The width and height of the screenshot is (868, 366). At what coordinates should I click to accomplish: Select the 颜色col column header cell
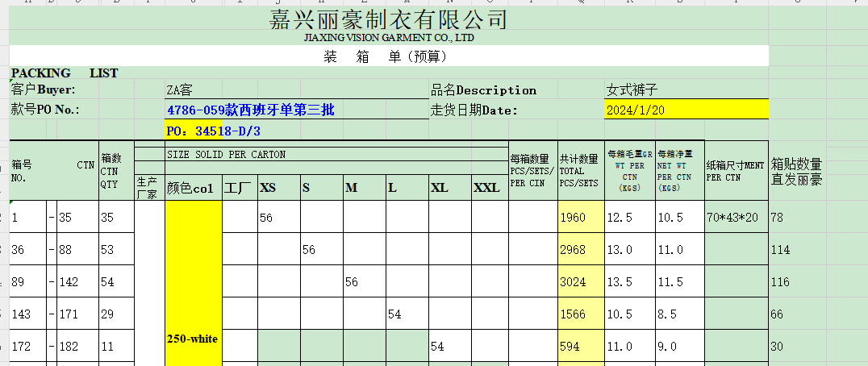[192, 188]
